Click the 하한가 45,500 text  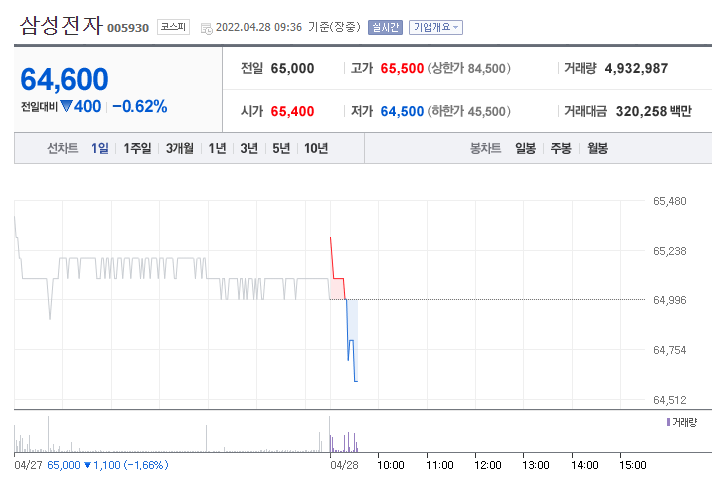tap(469, 111)
